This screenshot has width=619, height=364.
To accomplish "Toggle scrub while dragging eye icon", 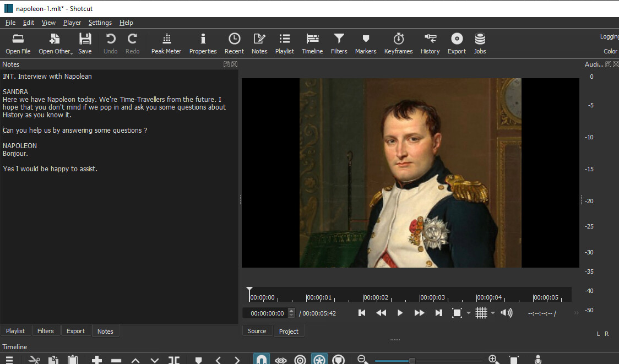I will pyautogui.click(x=281, y=360).
